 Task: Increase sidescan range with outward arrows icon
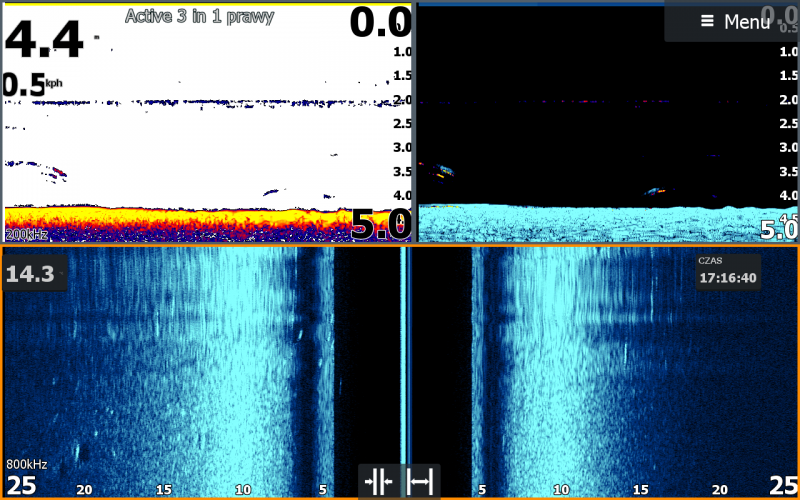pos(421,483)
